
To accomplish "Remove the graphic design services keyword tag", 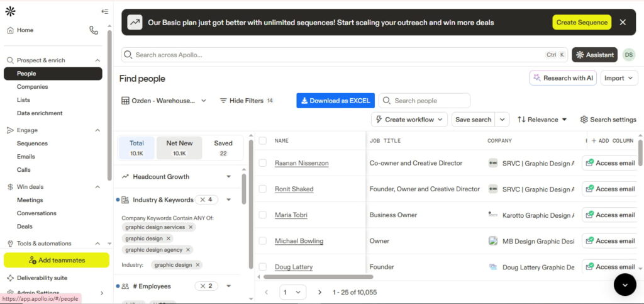I will pyautogui.click(x=191, y=227).
